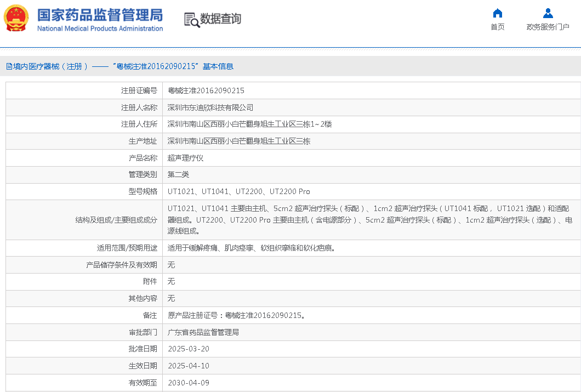Click 备注 value 原产品注册证号
The image size is (581, 392).
pos(236,315)
